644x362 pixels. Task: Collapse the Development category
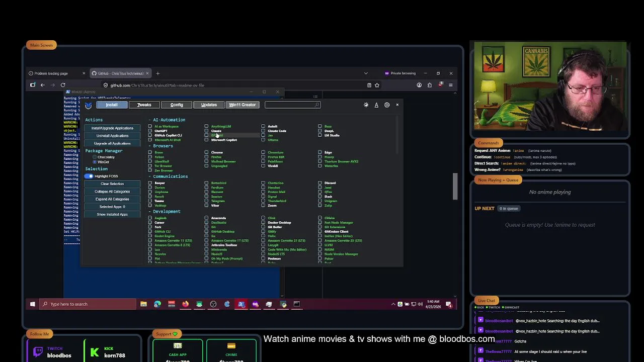pyautogui.click(x=164, y=212)
